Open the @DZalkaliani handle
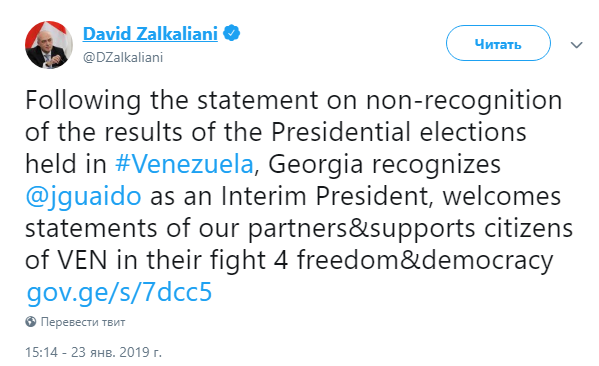The width and height of the screenshot is (599, 366). [x=123, y=57]
